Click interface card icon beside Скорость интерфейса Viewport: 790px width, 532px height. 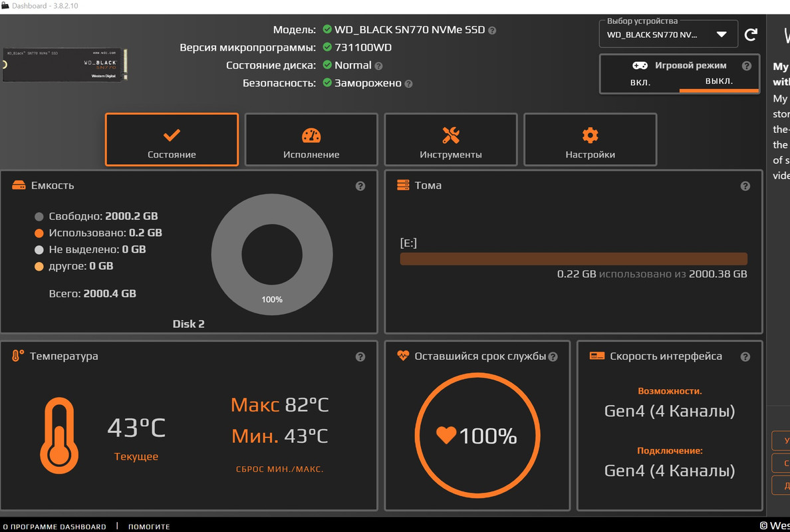[597, 356]
